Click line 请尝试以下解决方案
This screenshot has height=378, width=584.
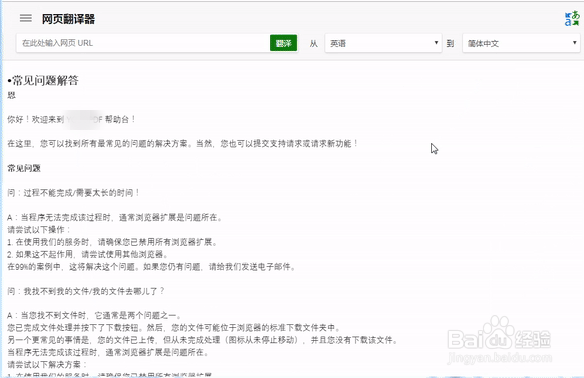[x=47, y=365]
